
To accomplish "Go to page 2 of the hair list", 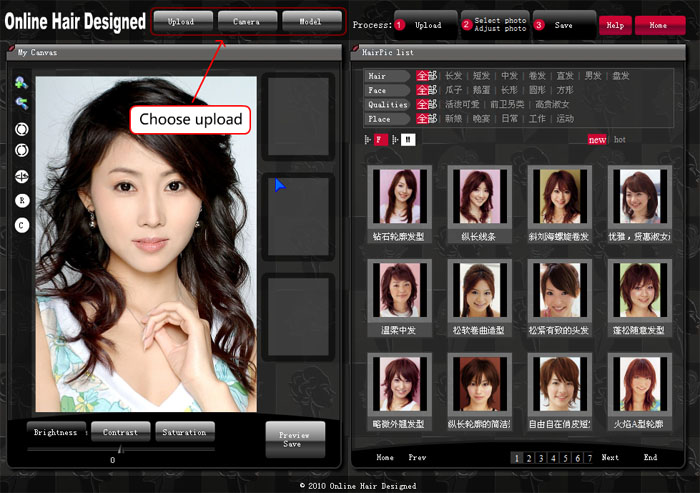I will click(x=529, y=458).
